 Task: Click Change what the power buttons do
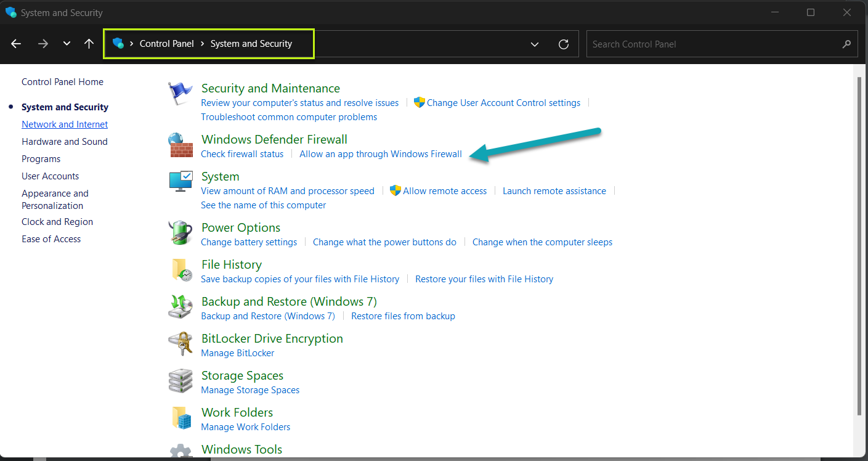point(384,242)
